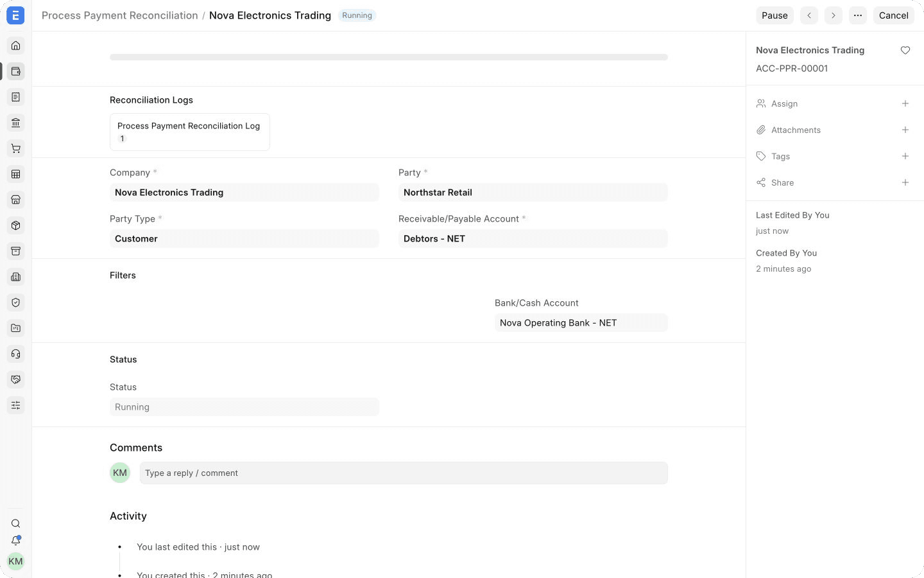
Task: Click the Status field showing Running
Action: click(x=244, y=407)
